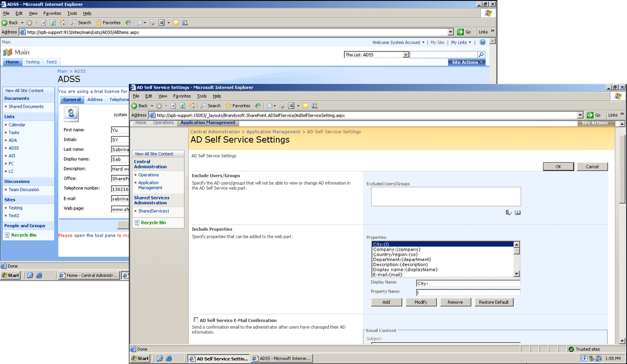Switch to Address tab in ADSS web part

95,99
